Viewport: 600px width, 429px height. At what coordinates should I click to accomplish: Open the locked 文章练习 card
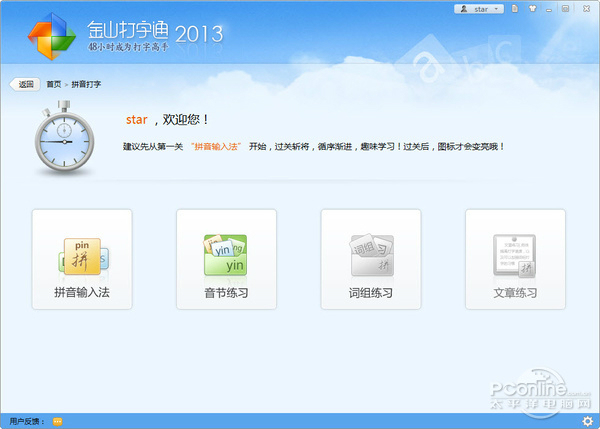click(515, 259)
